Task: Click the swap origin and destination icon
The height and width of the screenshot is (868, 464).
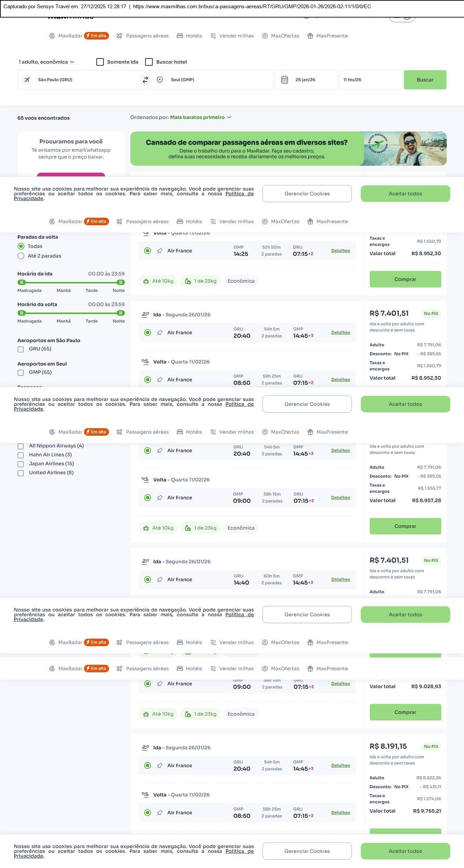Action: 145,80
